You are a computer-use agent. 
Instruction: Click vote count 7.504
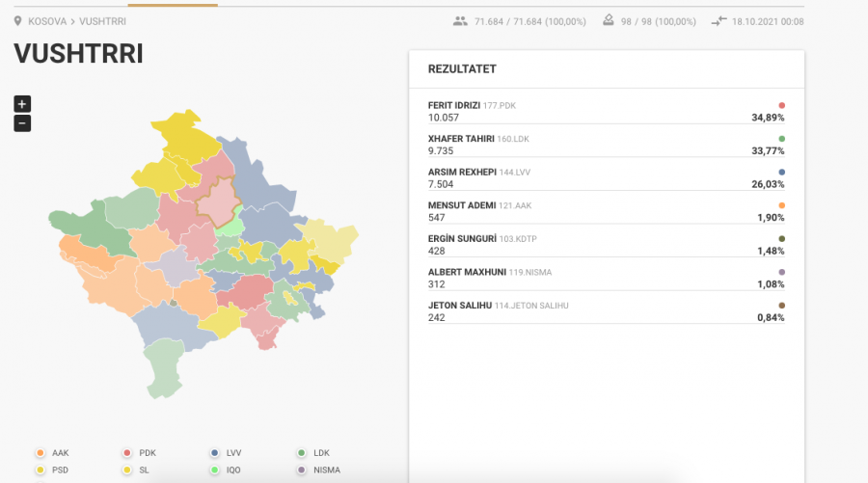point(441,184)
